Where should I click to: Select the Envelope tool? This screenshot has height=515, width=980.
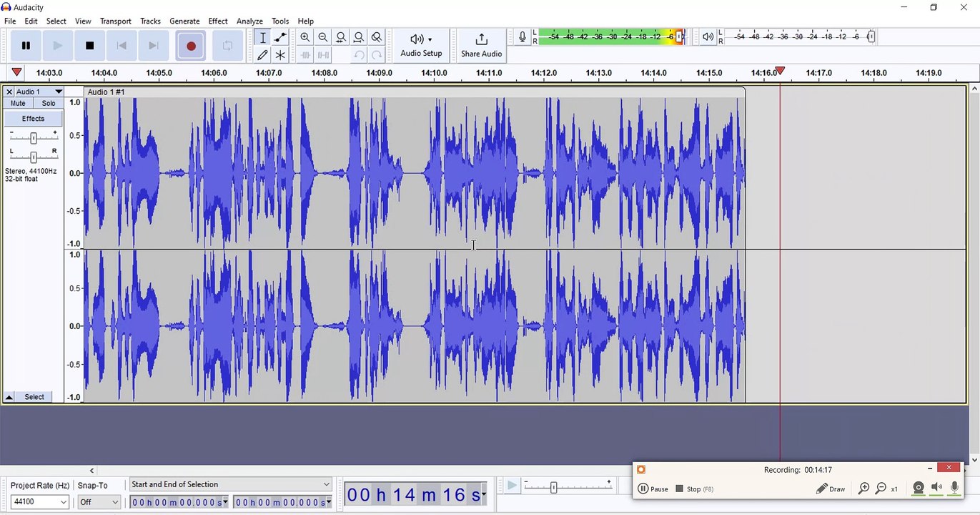point(280,38)
